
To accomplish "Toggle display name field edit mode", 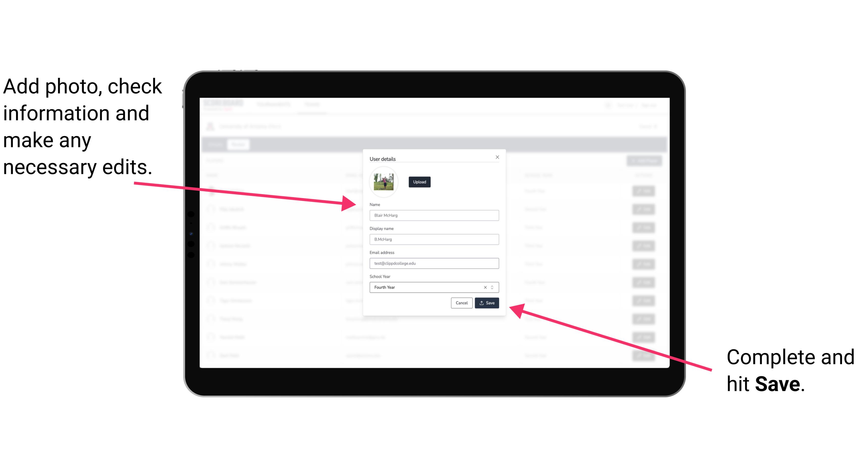I will click(x=434, y=239).
